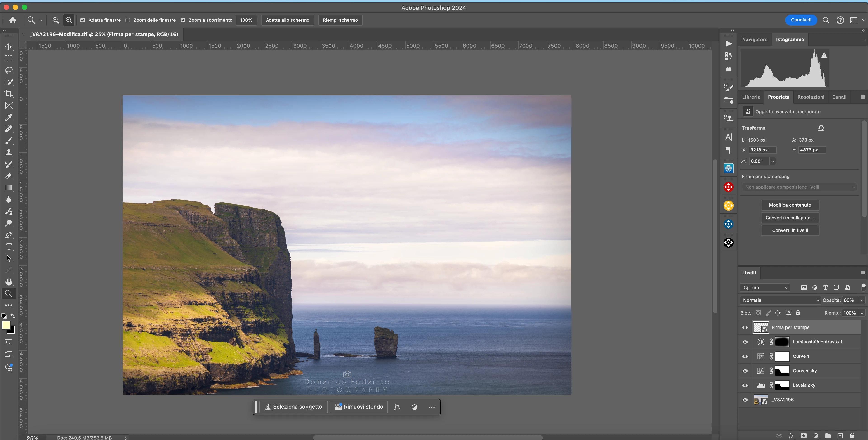This screenshot has height=440, width=868.
Task: Select the Horizontal Type tool
Action: (8, 246)
